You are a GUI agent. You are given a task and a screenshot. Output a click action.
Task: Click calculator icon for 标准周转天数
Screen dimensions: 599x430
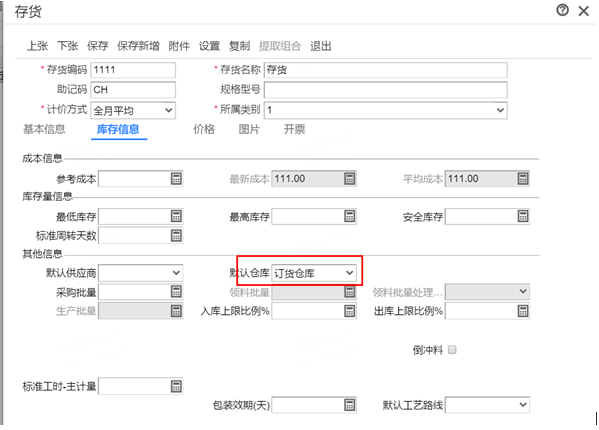click(176, 235)
